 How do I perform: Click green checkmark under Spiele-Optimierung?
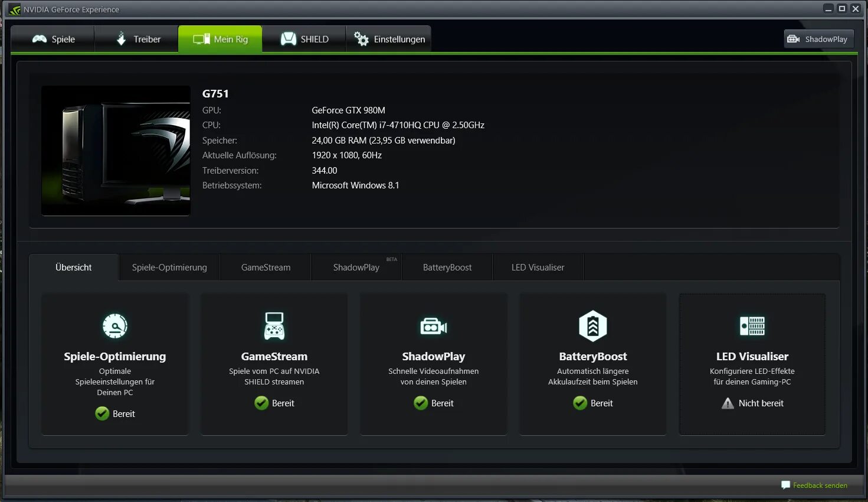(x=102, y=413)
